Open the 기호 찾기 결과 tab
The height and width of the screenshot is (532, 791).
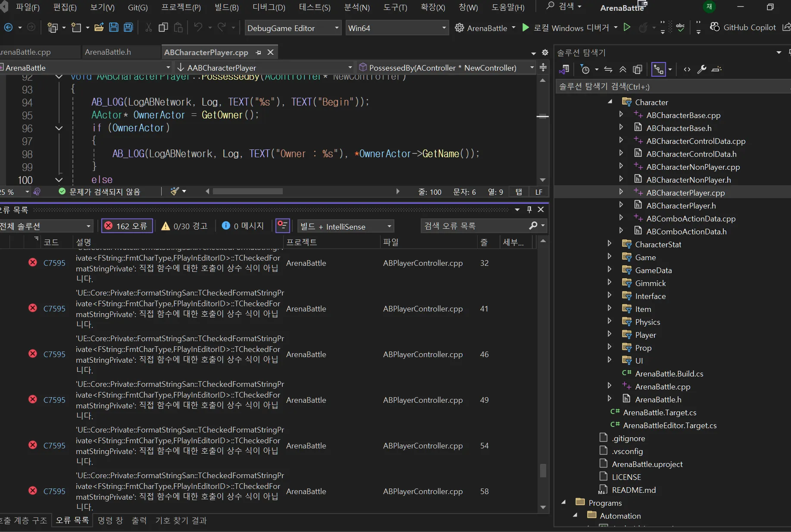tap(181, 520)
